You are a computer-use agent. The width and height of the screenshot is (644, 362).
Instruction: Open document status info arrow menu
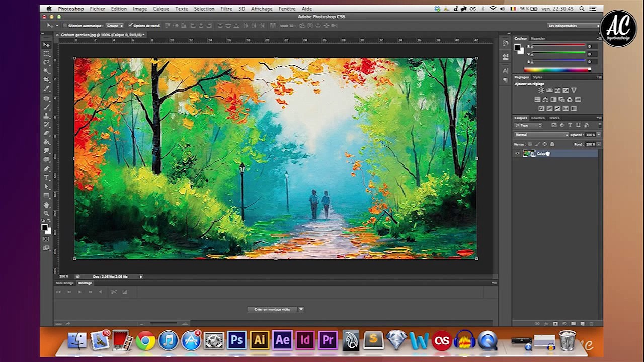141,276
